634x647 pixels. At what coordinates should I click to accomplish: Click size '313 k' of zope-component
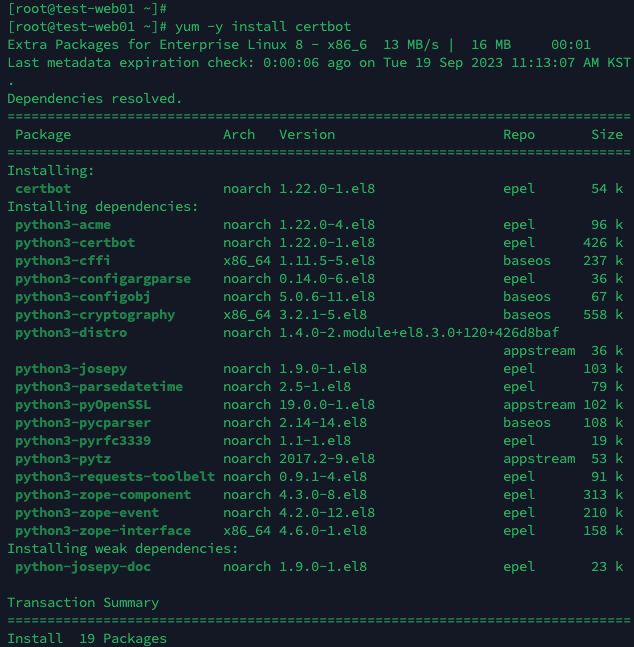click(603, 495)
